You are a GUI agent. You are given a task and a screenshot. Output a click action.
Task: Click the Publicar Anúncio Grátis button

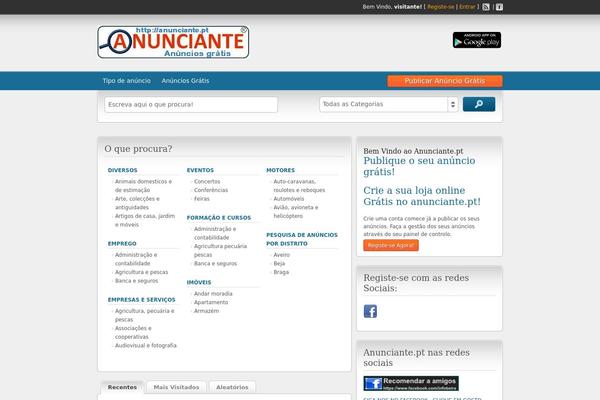[x=445, y=81]
